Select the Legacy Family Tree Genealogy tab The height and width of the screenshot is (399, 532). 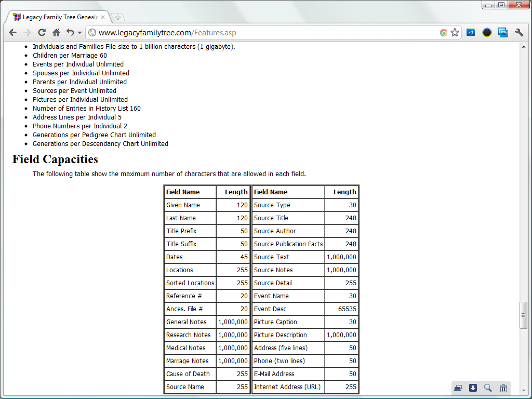click(58, 17)
